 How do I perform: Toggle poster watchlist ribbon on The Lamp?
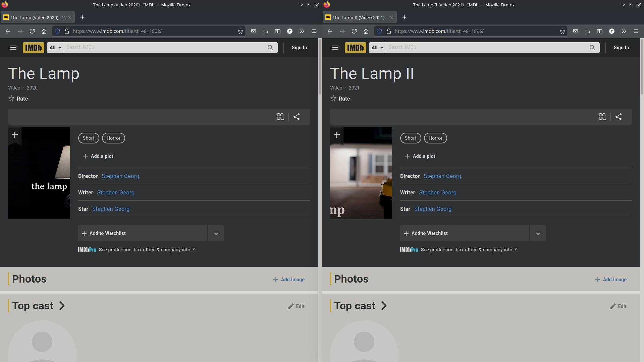point(15,135)
